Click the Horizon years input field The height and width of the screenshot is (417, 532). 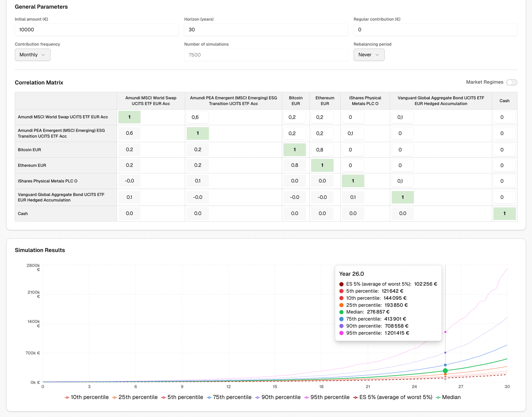point(266,30)
